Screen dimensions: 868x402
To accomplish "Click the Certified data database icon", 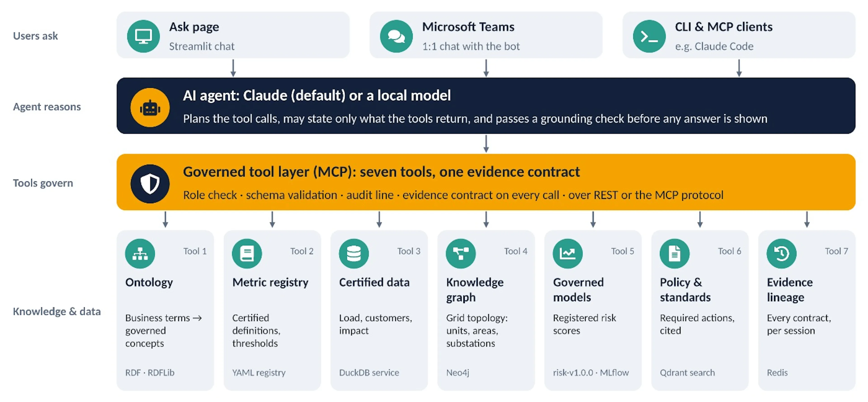I will click(x=354, y=254).
